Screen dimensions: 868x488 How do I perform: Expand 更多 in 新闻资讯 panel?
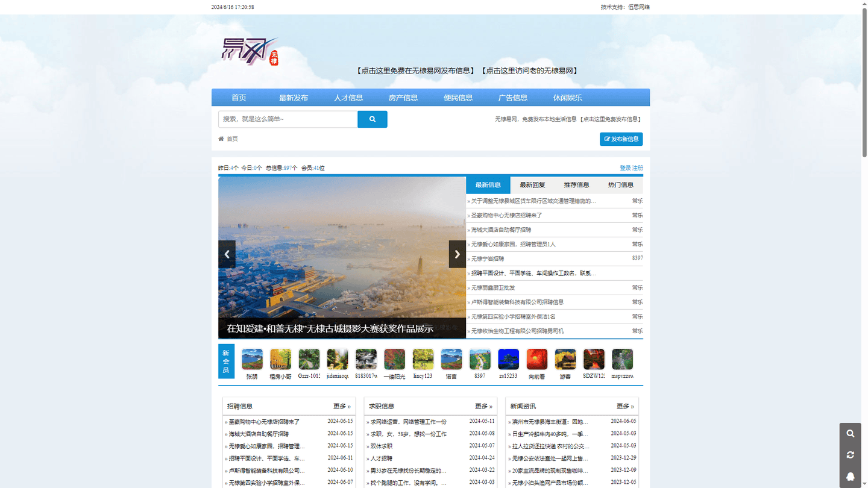pyautogui.click(x=625, y=407)
